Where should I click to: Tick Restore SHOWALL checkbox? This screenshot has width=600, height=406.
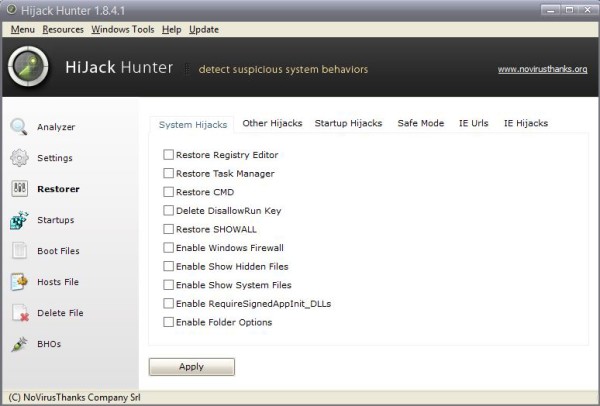[168, 229]
